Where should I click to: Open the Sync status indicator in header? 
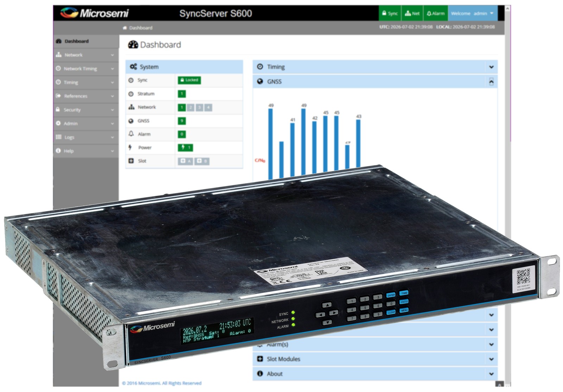(390, 13)
